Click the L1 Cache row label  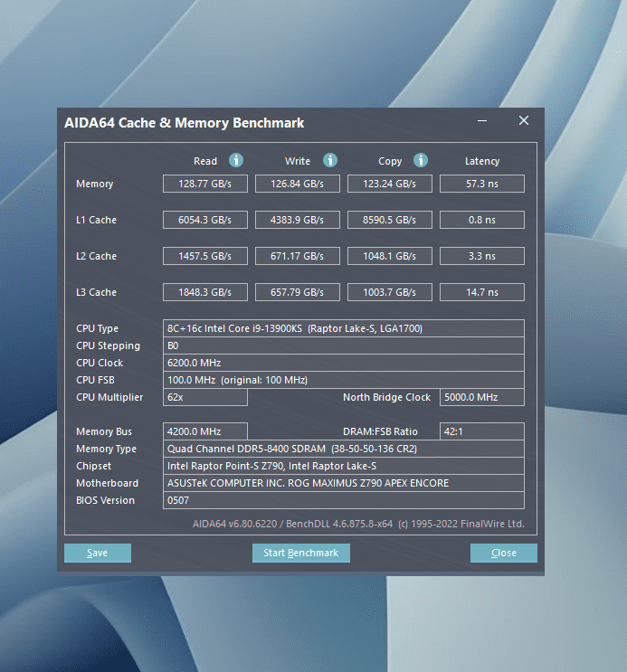(96, 220)
